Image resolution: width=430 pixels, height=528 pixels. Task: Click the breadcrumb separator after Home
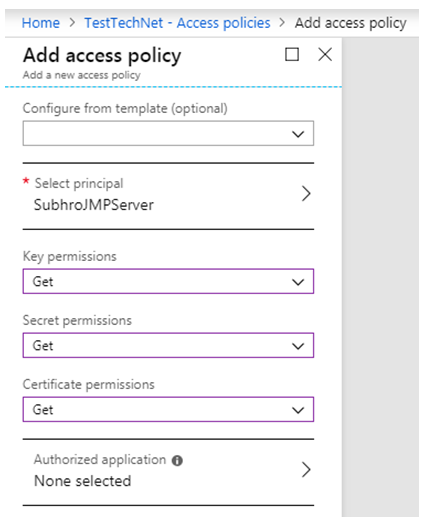[x=72, y=23]
